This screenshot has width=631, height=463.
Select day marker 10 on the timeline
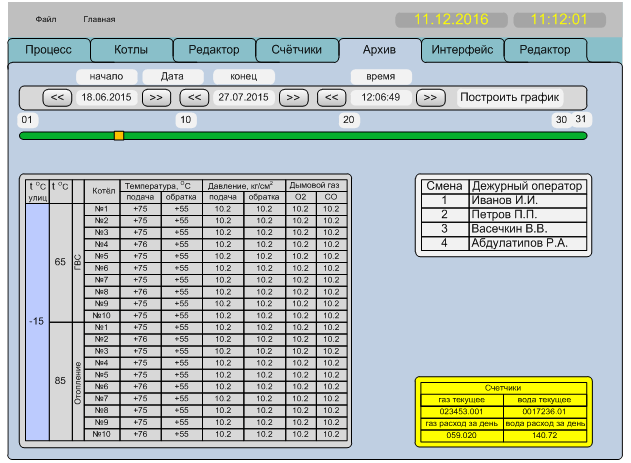(x=185, y=120)
